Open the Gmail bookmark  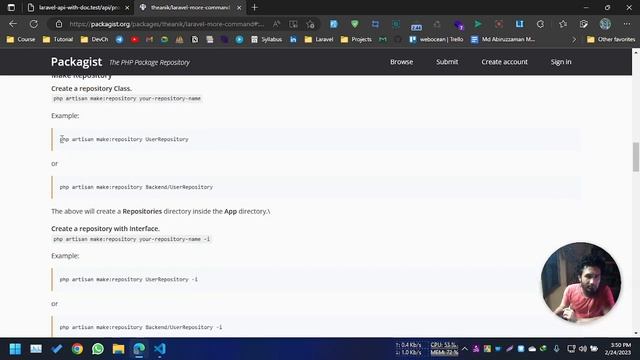pos(149,39)
